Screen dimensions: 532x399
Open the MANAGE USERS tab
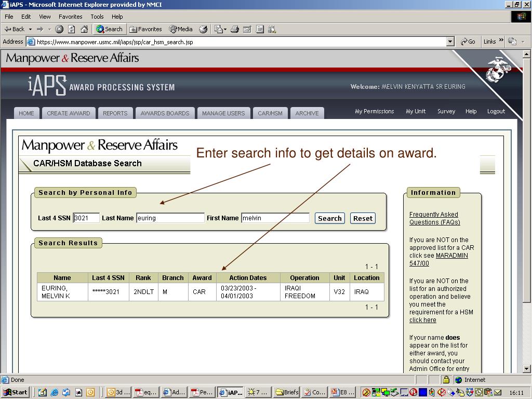(x=223, y=113)
